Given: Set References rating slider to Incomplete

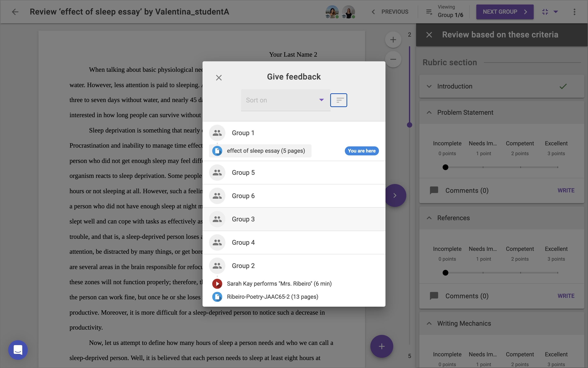Looking at the screenshot, I should tap(445, 273).
